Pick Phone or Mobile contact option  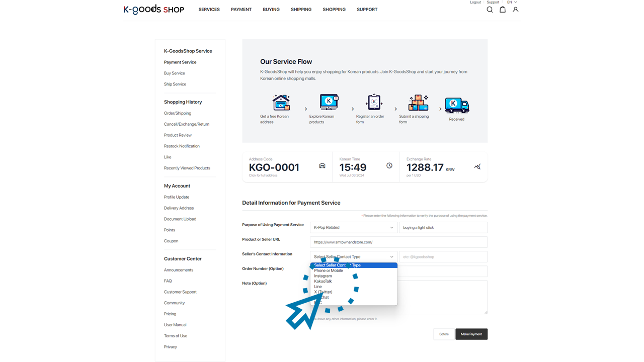[x=329, y=270]
